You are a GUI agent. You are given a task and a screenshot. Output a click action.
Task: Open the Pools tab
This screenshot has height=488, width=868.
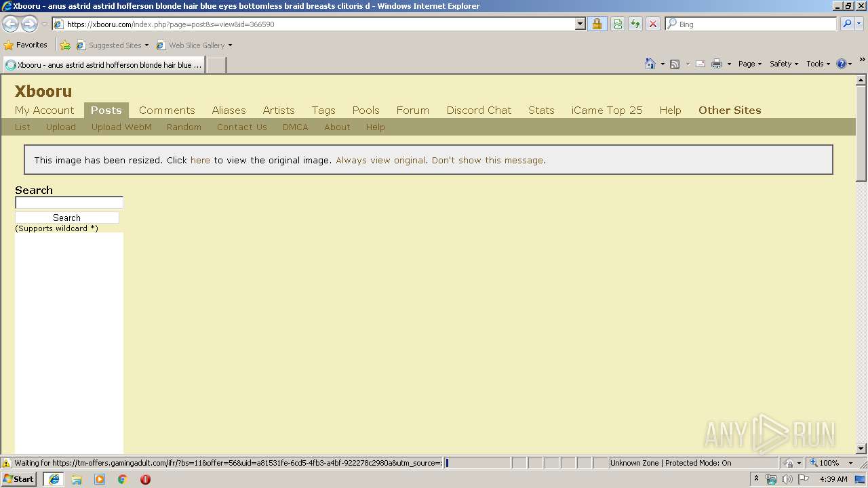click(x=366, y=110)
